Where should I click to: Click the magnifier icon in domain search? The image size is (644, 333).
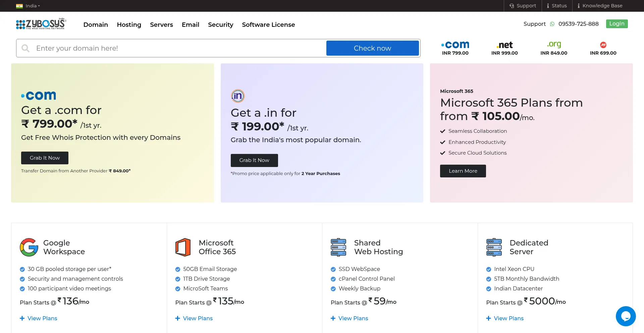(x=25, y=48)
